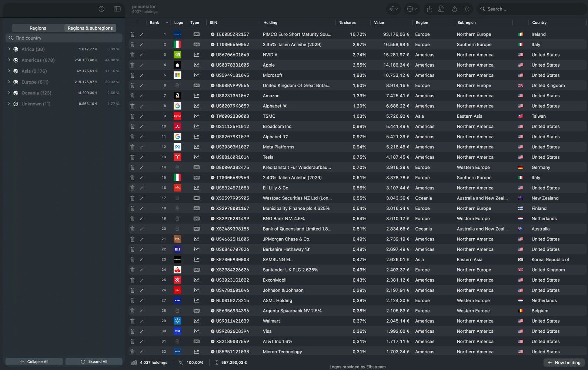
Task: Click the import document icon
Action: 441,9
